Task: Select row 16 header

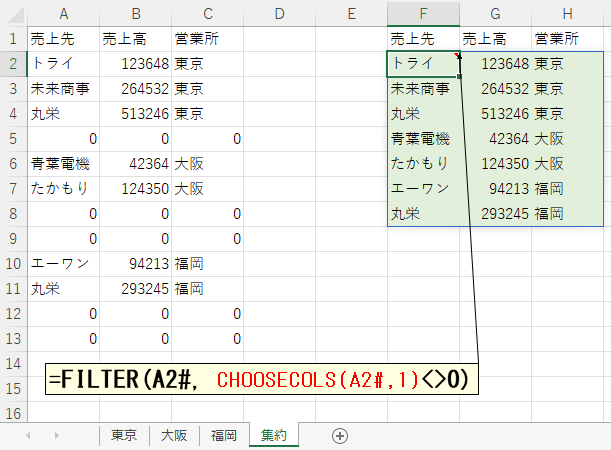Action: pos(13,414)
